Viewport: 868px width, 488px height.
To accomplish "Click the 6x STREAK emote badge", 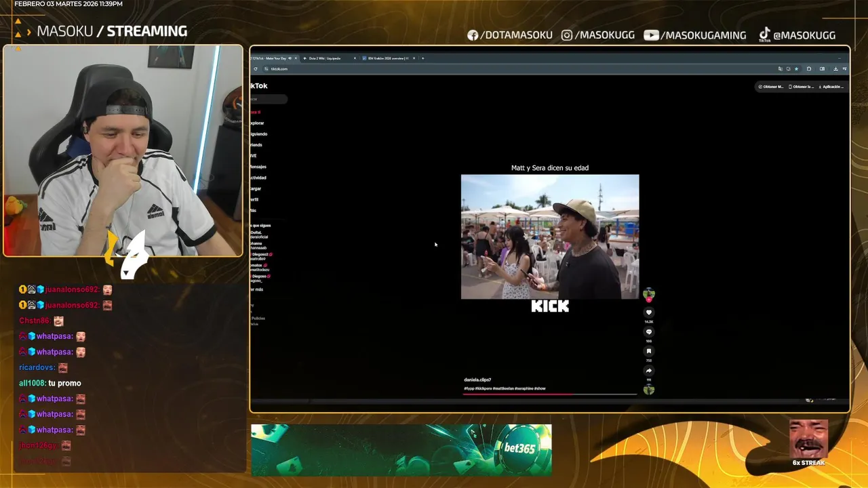I will click(808, 444).
